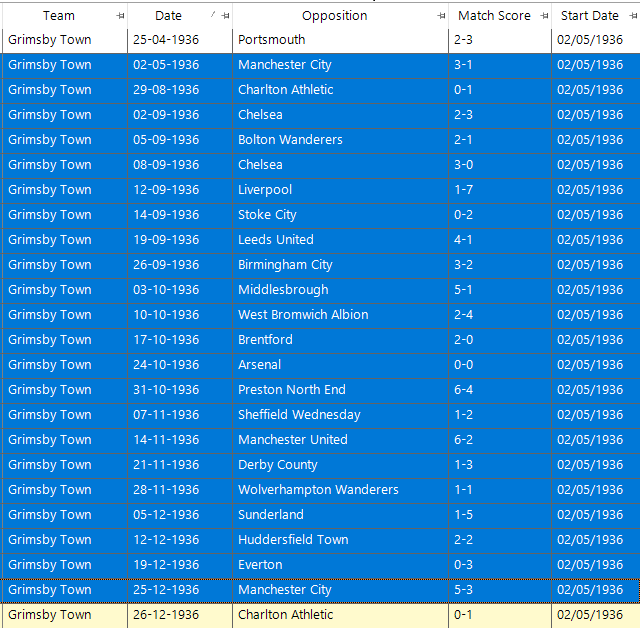The height and width of the screenshot is (628, 640).
Task: Sort by the Start Date column header
Action: tap(589, 16)
